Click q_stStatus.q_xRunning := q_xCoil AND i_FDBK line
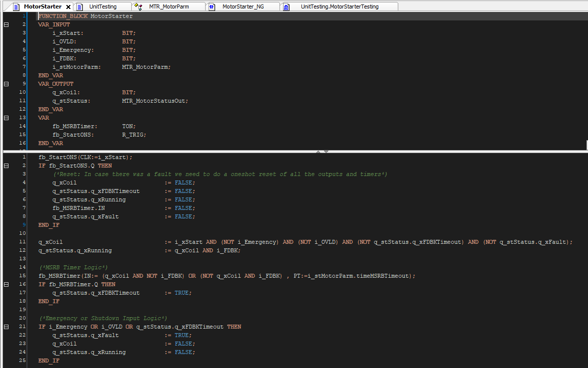Screen dimensions: 588x368 tap(139, 250)
